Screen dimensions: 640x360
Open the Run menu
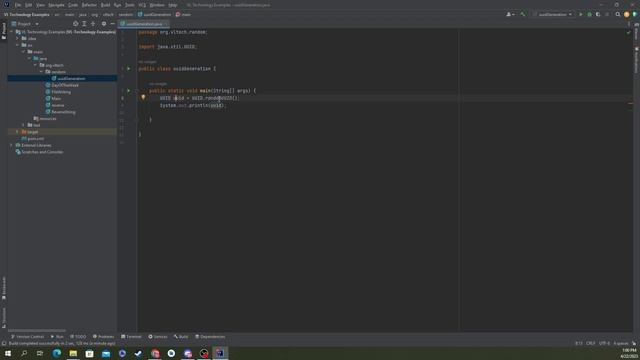[x=118, y=5]
